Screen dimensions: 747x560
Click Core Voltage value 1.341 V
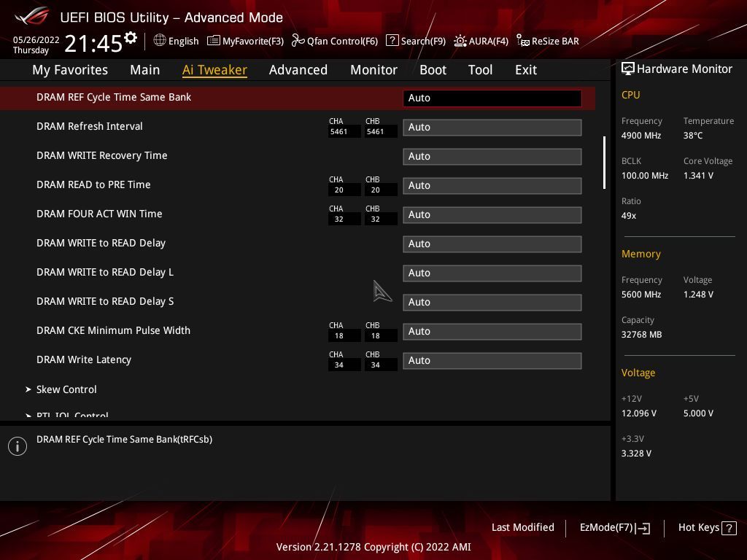point(698,176)
